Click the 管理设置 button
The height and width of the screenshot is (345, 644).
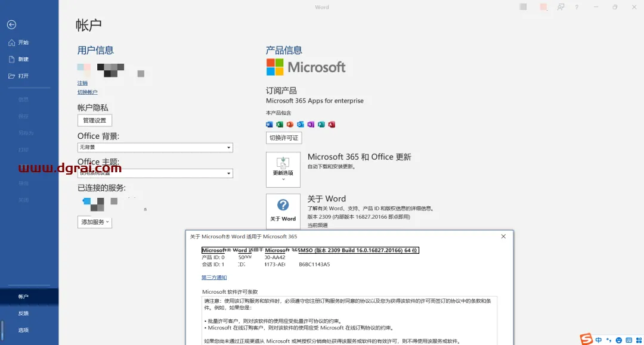coord(94,120)
